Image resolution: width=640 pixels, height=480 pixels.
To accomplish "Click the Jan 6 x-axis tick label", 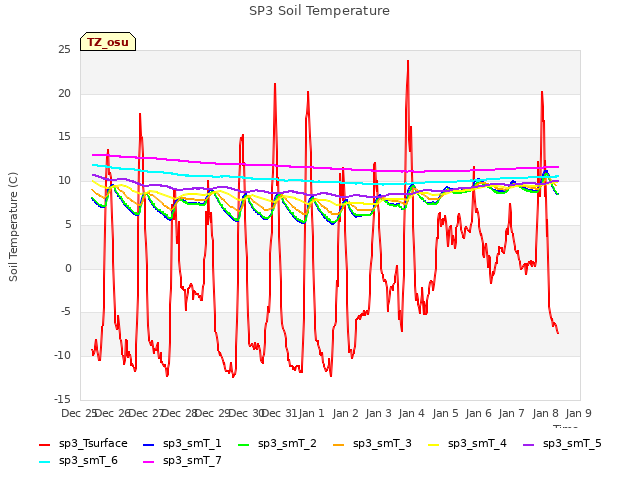I will (x=478, y=413).
